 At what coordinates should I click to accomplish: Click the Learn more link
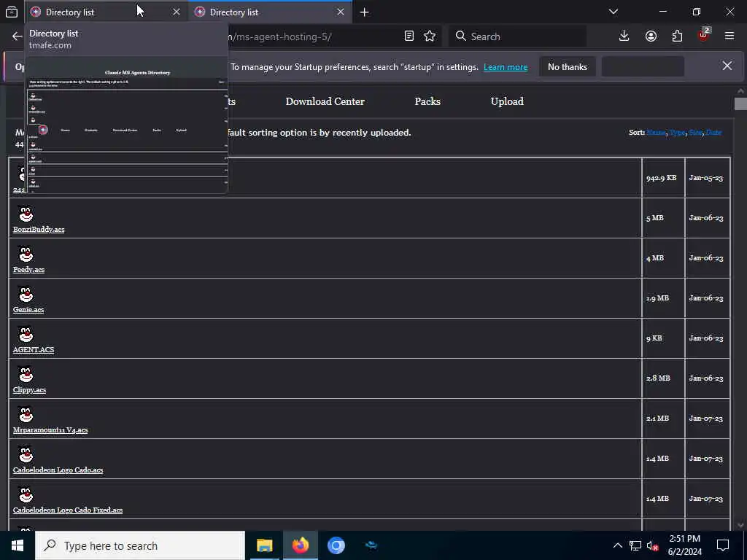coord(506,67)
